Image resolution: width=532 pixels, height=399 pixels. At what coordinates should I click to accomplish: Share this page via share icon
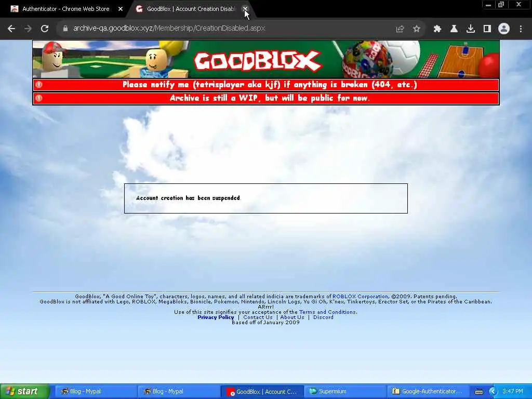pyautogui.click(x=400, y=29)
